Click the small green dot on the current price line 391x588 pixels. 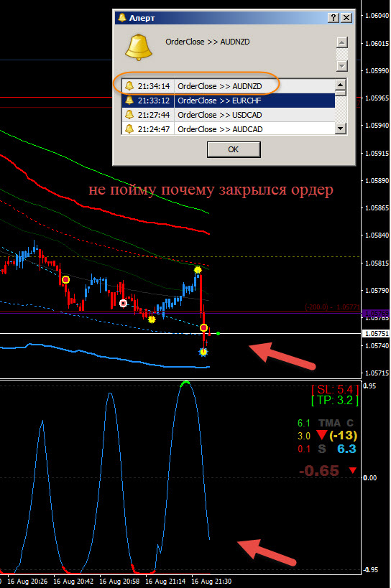tap(218, 333)
